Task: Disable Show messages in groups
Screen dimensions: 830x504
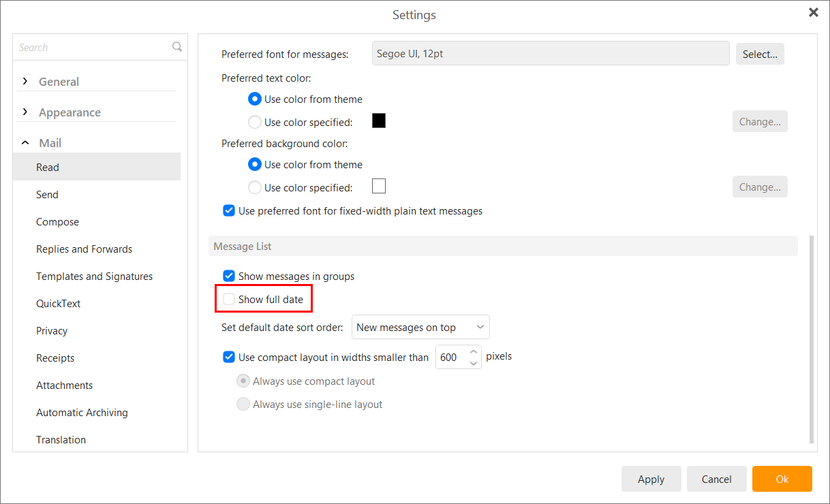Action: click(228, 276)
